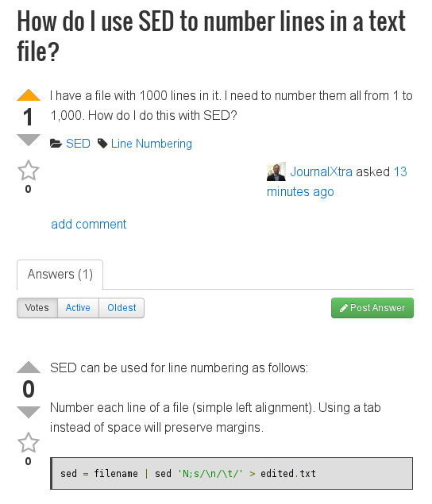Click the sed command code block
432x504 pixels.
(232, 474)
